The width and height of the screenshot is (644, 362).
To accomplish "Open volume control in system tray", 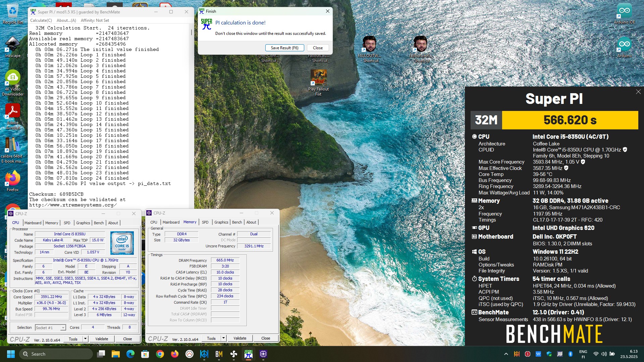I will [x=604, y=354].
